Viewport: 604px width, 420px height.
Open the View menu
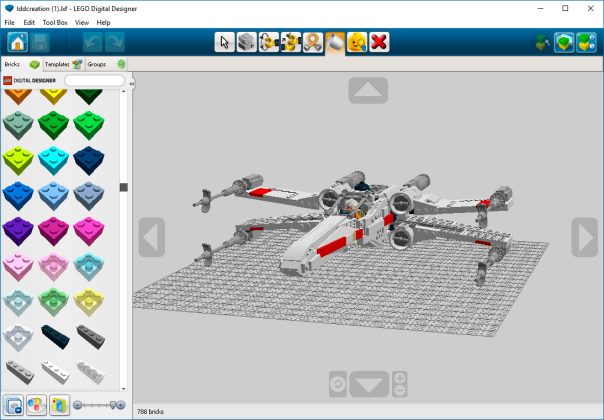click(x=82, y=22)
